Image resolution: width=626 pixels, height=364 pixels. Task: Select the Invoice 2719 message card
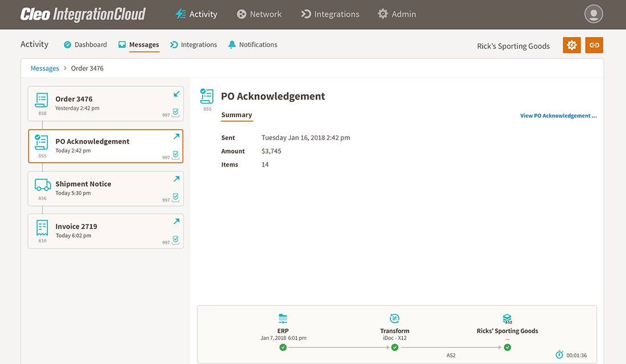[x=106, y=231]
